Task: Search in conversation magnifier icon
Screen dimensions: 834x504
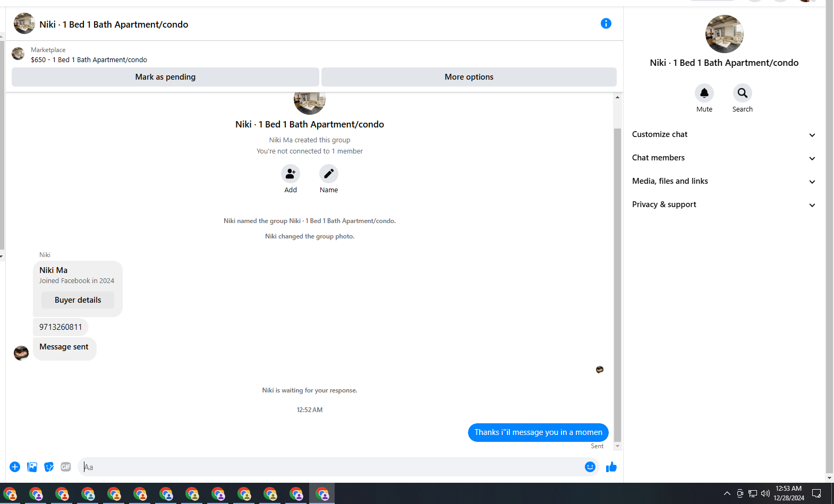Action: pos(743,93)
